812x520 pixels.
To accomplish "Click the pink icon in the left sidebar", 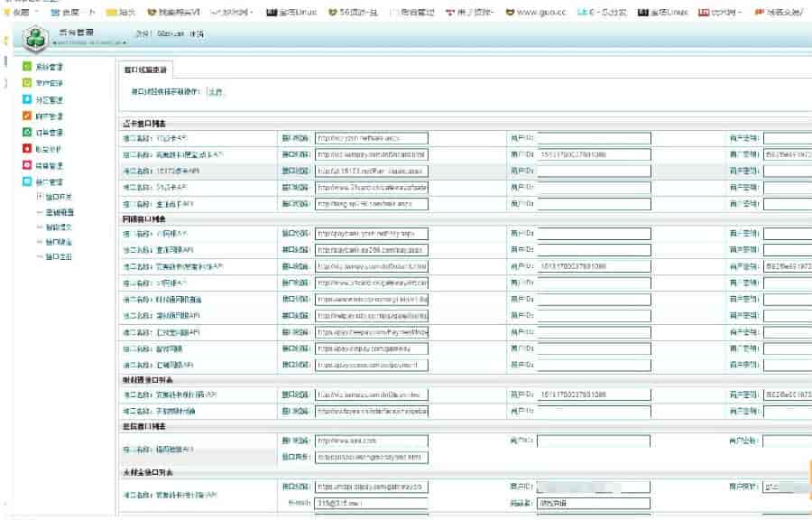I will pos(27,166).
